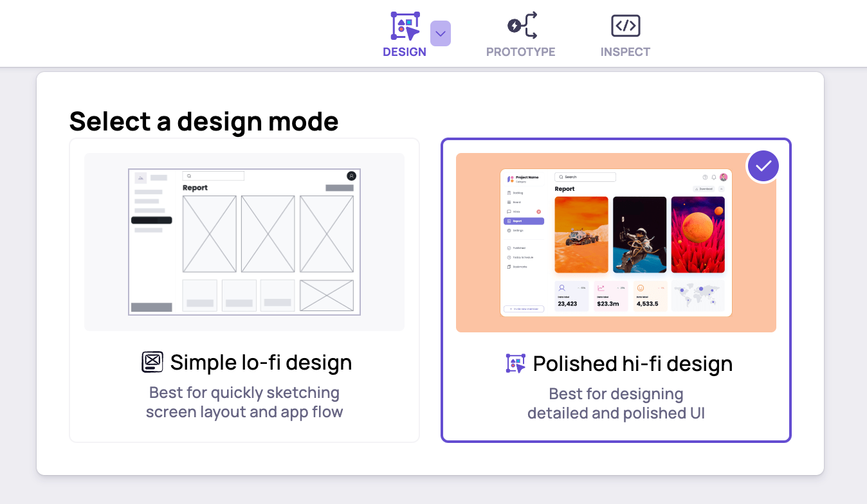This screenshot has width=867, height=504.
Task: Click the "Polished hi-fi design" title
Action: point(633,364)
